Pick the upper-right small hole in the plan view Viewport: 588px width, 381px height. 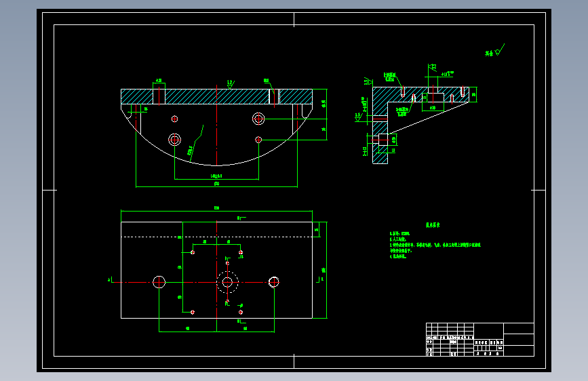[240, 252]
